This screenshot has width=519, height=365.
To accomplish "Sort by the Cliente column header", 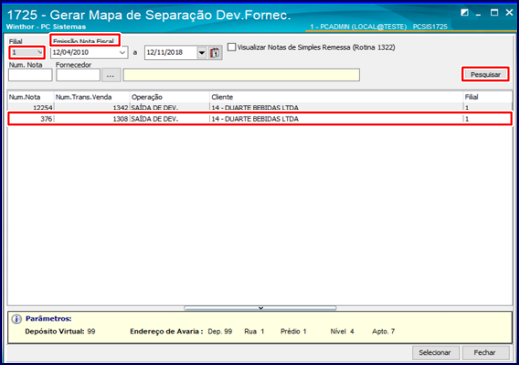I will click(336, 97).
